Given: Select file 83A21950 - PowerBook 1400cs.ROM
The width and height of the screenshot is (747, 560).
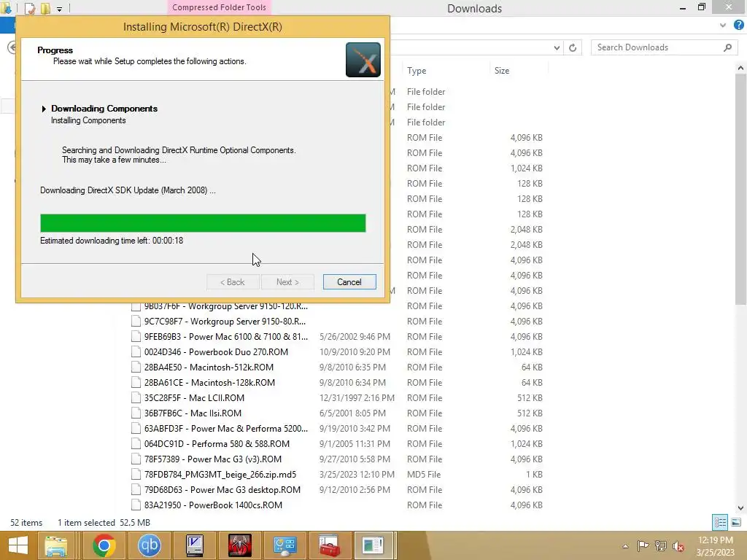Looking at the screenshot, I should click(213, 505).
